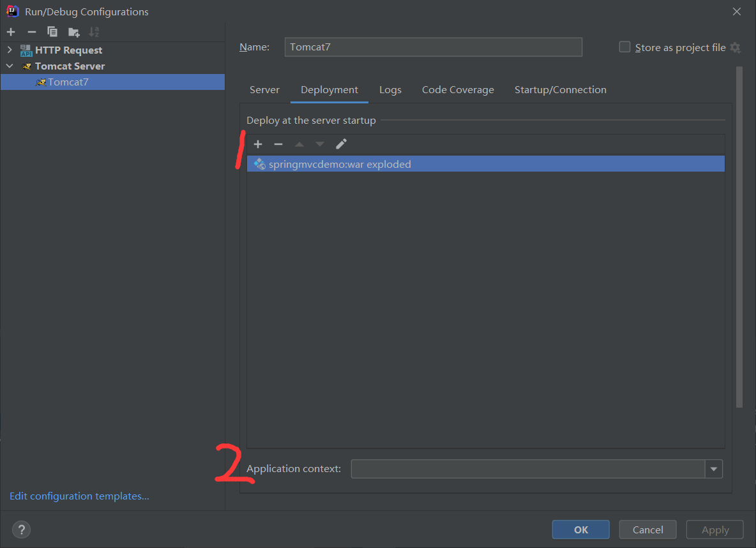Expand the HTTP Request group
The width and height of the screenshot is (756, 548).
(10, 50)
